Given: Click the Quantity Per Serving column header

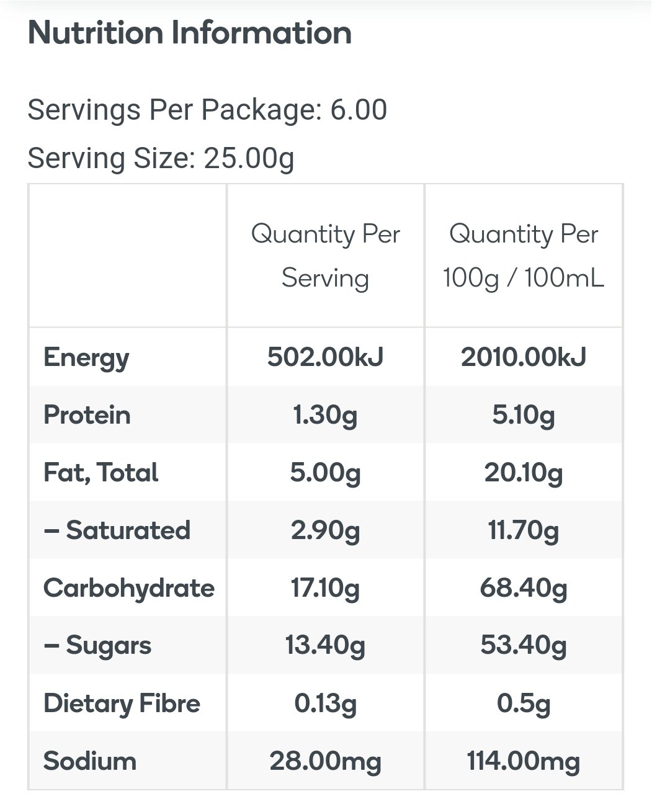Looking at the screenshot, I should [x=325, y=256].
